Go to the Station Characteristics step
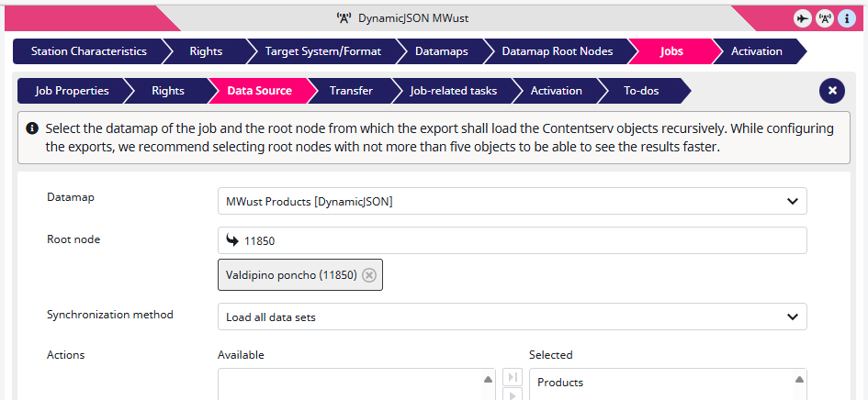The height and width of the screenshot is (400, 868). [88, 51]
